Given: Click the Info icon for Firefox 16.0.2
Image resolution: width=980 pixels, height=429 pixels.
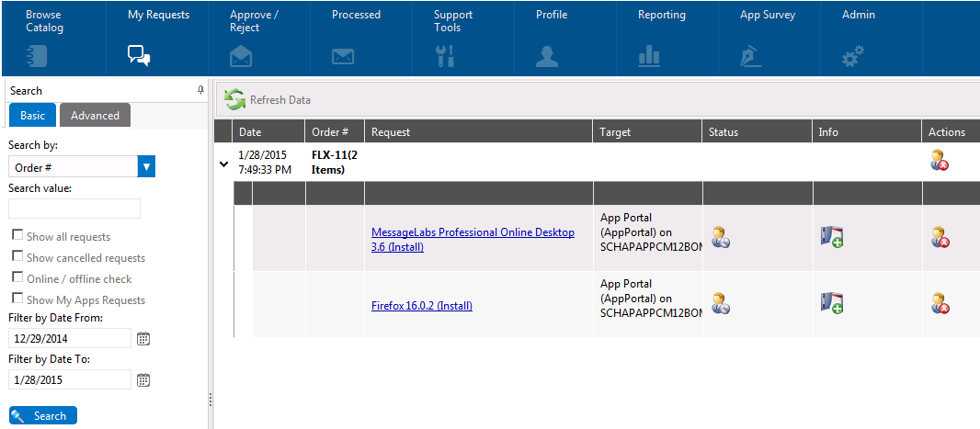Looking at the screenshot, I should coord(832,304).
